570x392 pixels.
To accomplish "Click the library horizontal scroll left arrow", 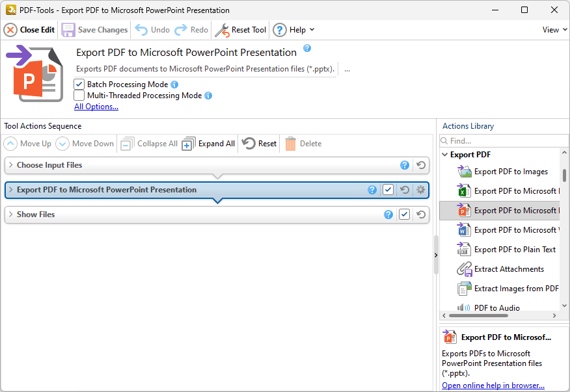I will click(444, 316).
